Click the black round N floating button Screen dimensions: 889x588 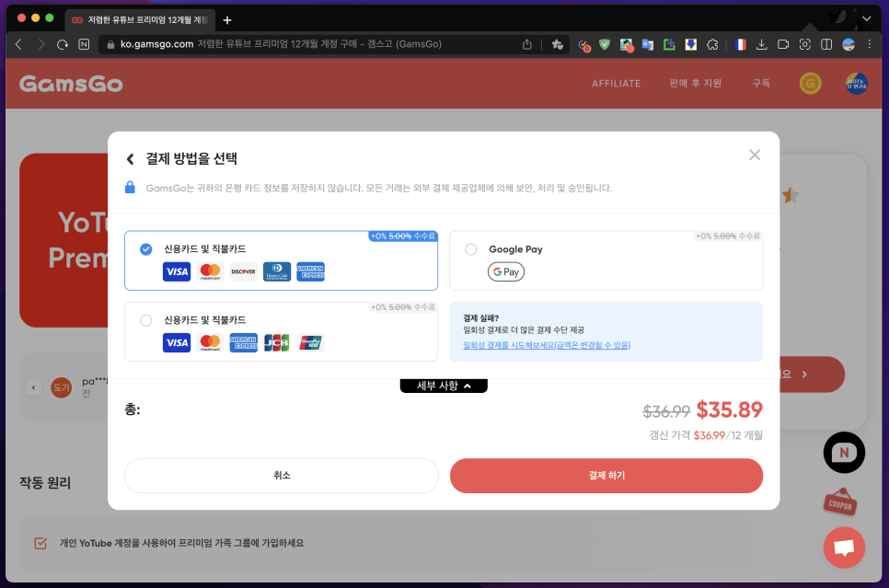tap(844, 453)
